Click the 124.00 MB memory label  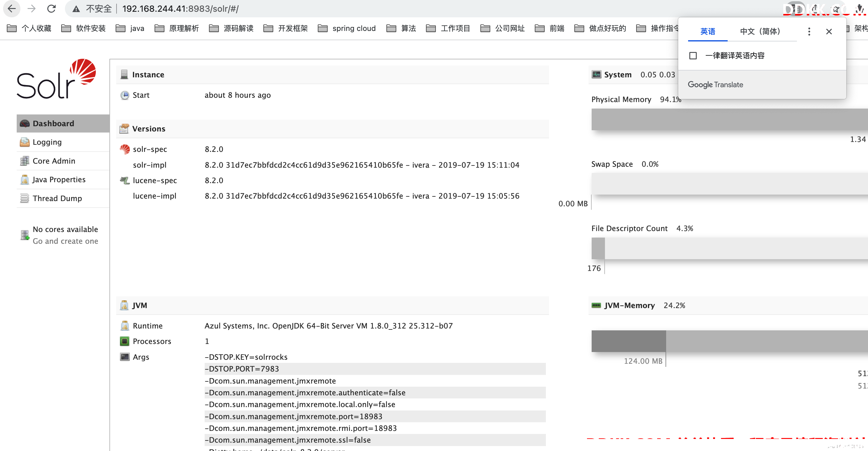click(x=643, y=361)
